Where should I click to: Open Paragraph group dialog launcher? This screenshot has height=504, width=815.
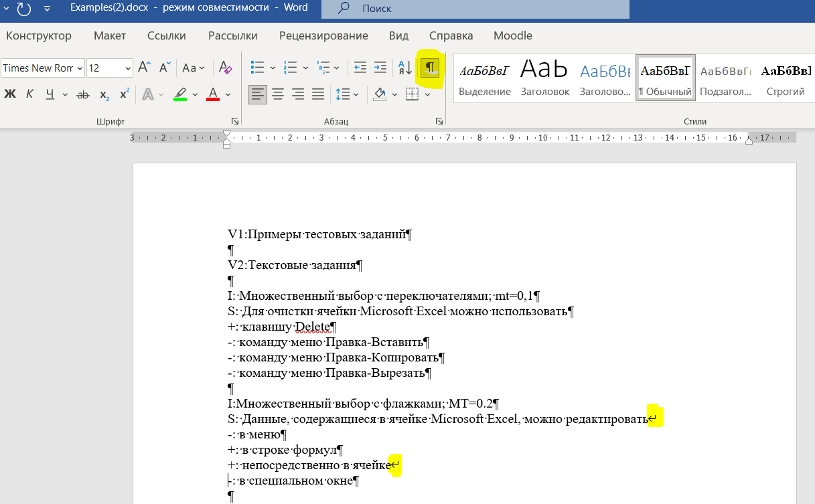[x=439, y=121]
